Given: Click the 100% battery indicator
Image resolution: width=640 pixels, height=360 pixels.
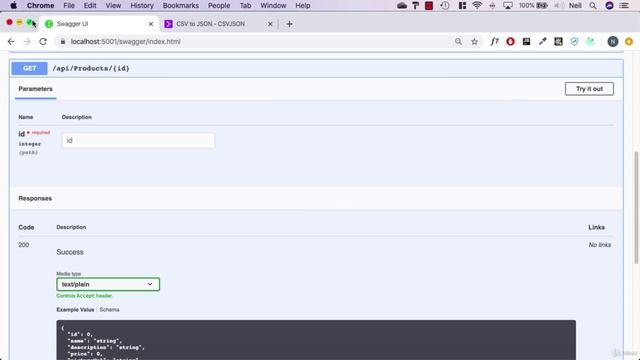Looking at the screenshot, I should click(x=533, y=6).
